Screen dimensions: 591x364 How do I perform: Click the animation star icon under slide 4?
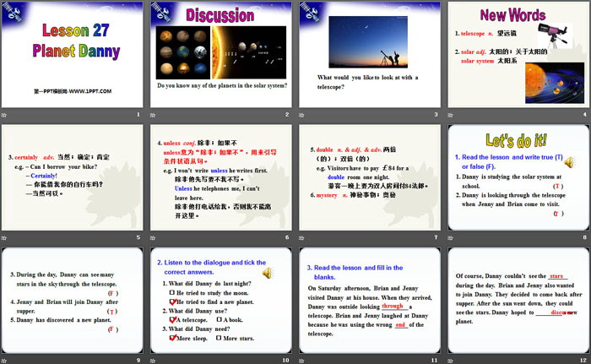tap(450, 115)
